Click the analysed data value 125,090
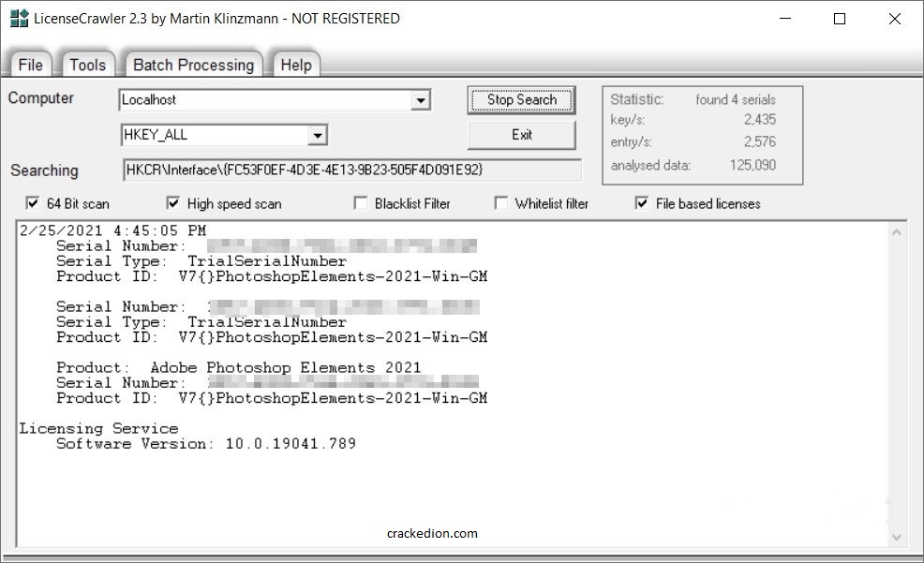Screen dimensions: 924x563 pyautogui.click(x=753, y=165)
